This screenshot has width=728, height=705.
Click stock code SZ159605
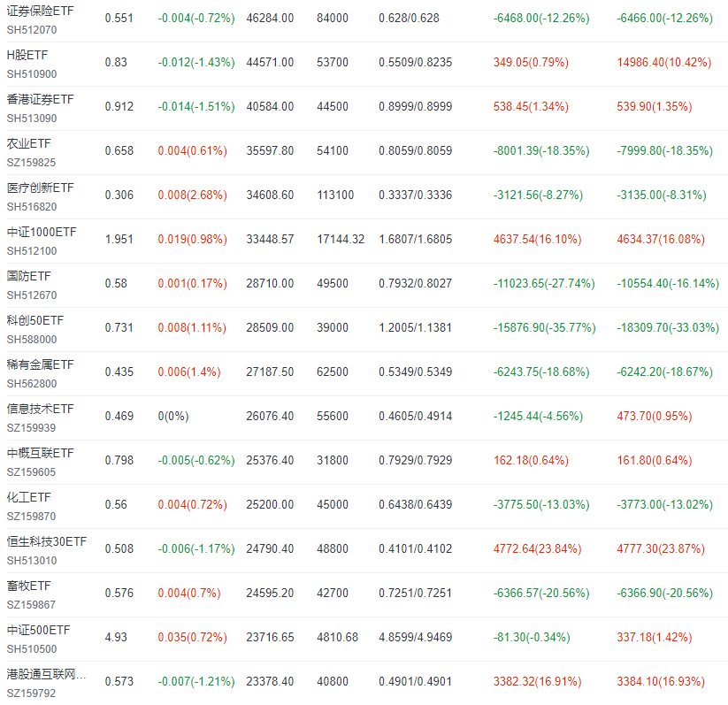[x=32, y=471]
